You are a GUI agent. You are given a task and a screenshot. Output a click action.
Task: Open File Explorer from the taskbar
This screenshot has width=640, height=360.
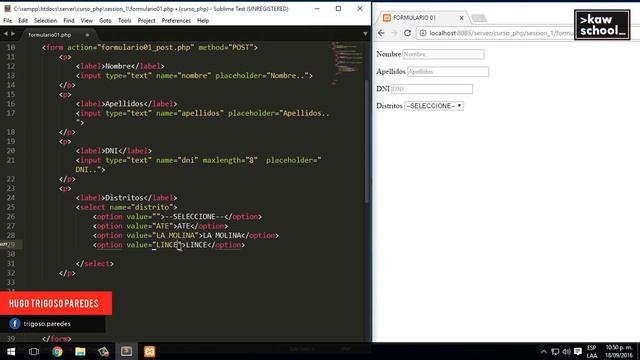pyautogui.click(x=80, y=351)
